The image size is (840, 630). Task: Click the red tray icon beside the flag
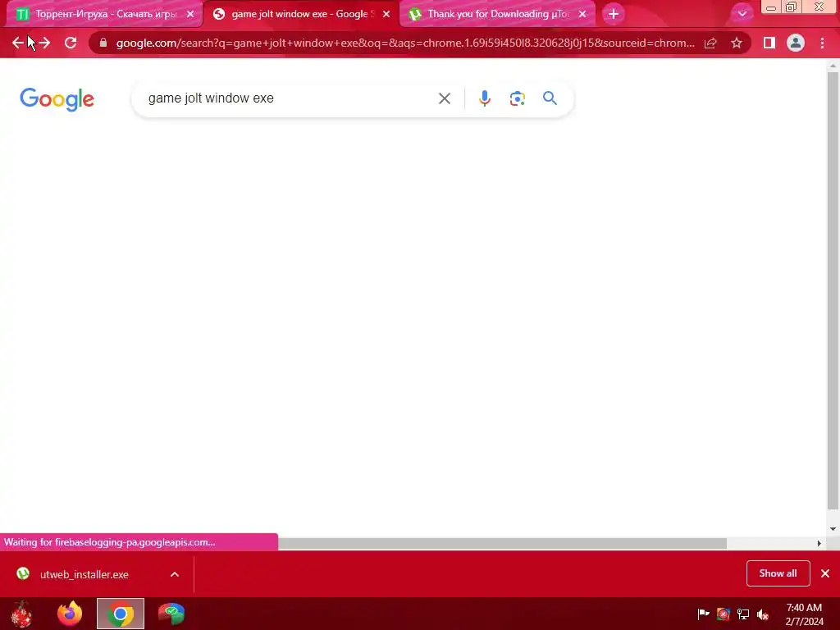(724, 614)
